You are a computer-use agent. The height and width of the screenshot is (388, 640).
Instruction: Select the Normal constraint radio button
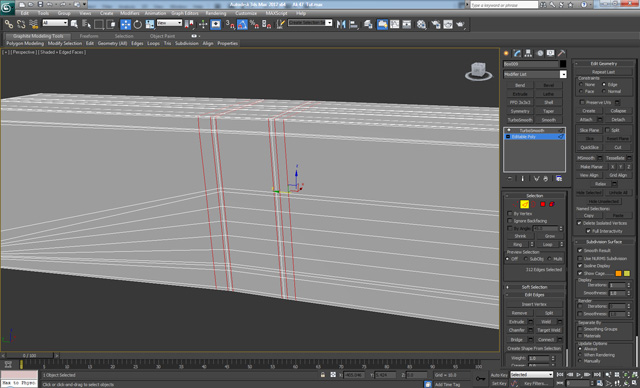604,91
